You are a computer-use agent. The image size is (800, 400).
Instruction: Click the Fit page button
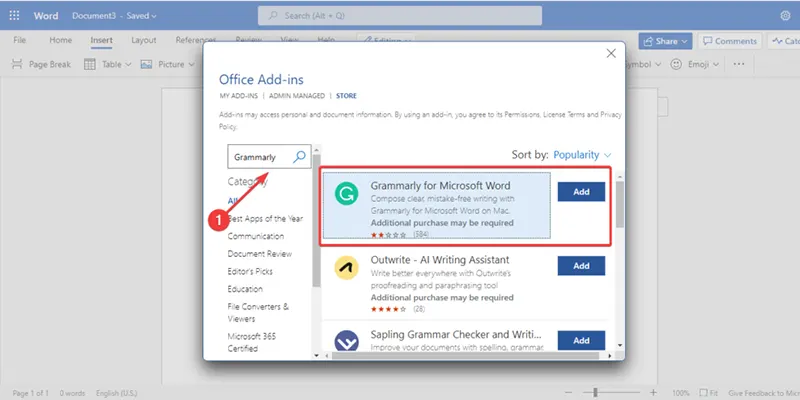coord(709,393)
